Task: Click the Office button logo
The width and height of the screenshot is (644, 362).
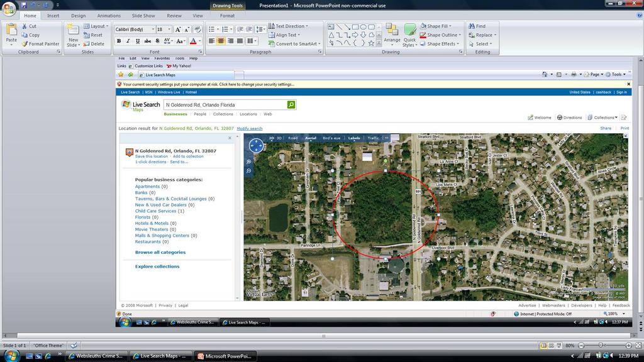Action: [9, 8]
